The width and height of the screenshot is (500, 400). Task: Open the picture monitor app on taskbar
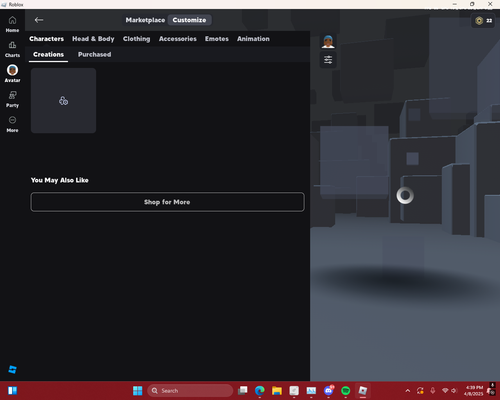(311, 391)
